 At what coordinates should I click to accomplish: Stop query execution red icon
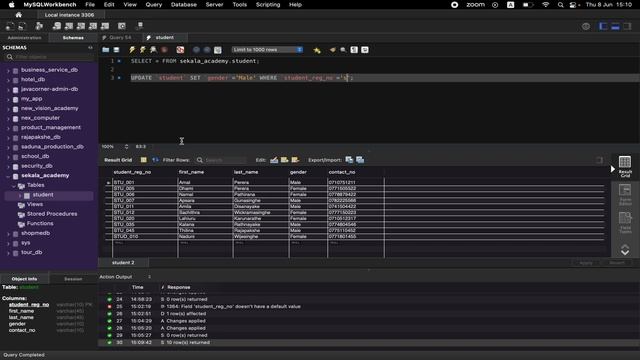[x=164, y=50]
